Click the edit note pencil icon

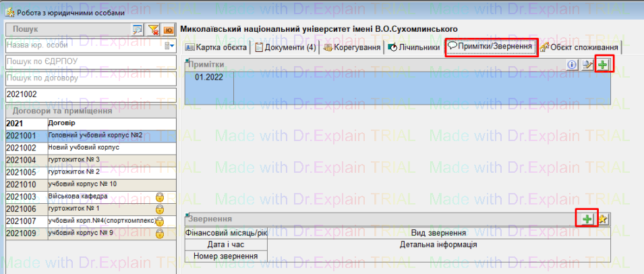point(587,65)
